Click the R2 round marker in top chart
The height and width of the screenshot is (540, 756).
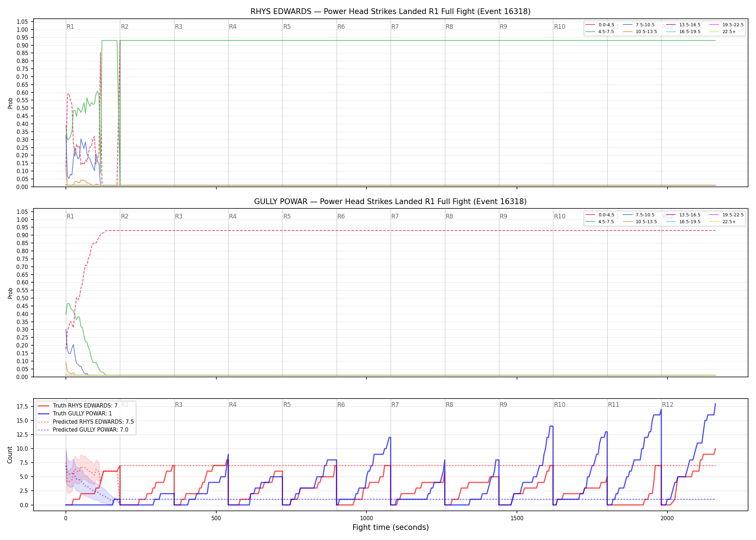tap(125, 27)
